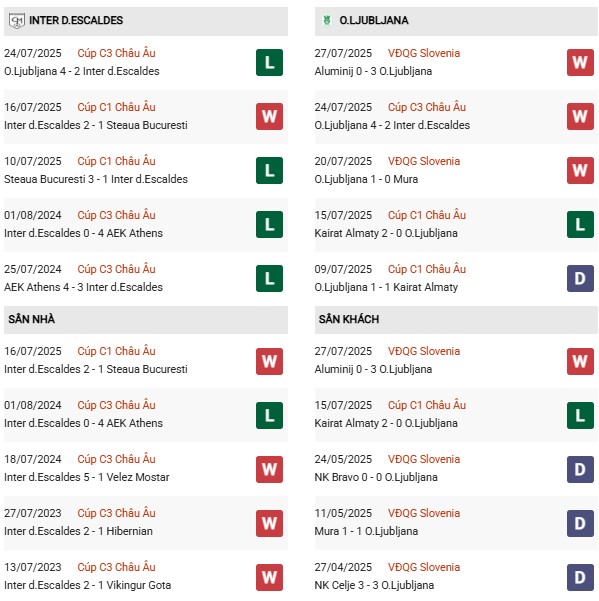Click the Inter d.Escaldes club crest icon

click(17, 21)
